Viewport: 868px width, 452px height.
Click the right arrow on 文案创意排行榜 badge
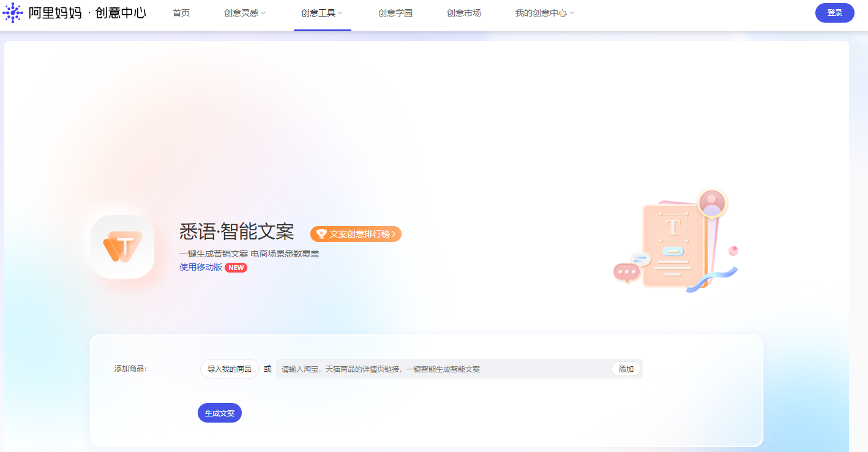[394, 234]
